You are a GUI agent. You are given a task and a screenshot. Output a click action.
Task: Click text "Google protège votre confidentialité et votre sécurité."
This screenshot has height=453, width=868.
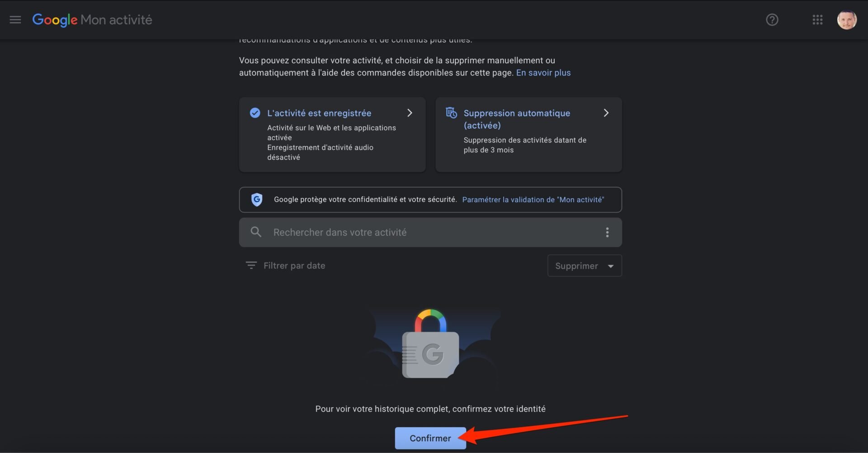(x=365, y=200)
